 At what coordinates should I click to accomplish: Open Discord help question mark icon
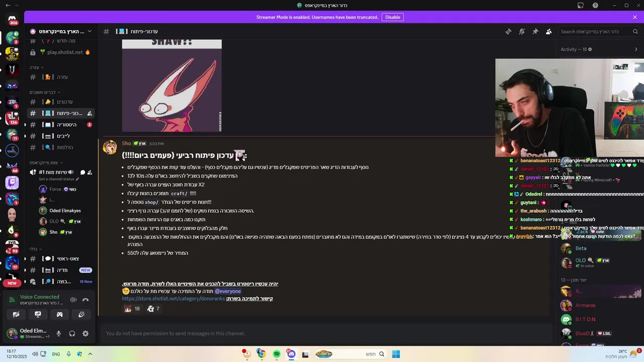pyautogui.click(x=595, y=5)
